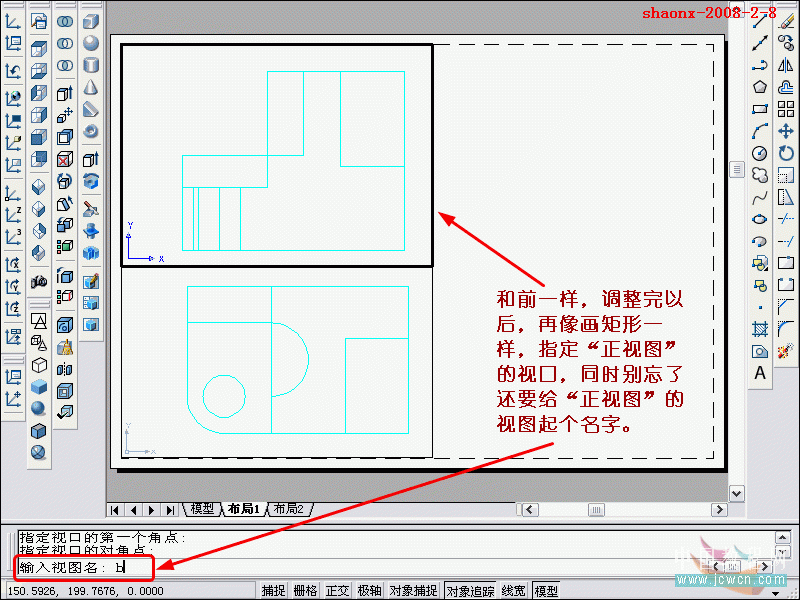The height and width of the screenshot is (600, 800).
Task: Click inside the lower plan-view viewport
Action: (x=277, y=362)
